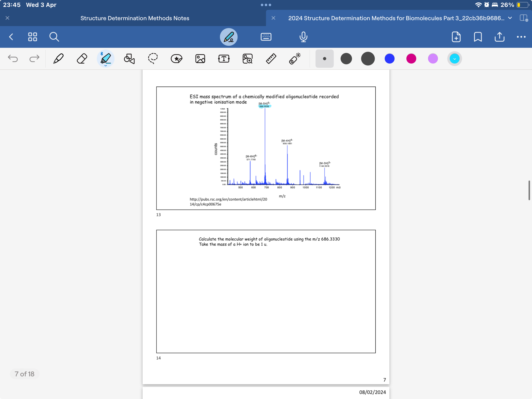The width and height of the screenshot is (532, 399).
Task: Activate the Laser pointer tool
Action: pyautogui.click(x=295, y=59)
